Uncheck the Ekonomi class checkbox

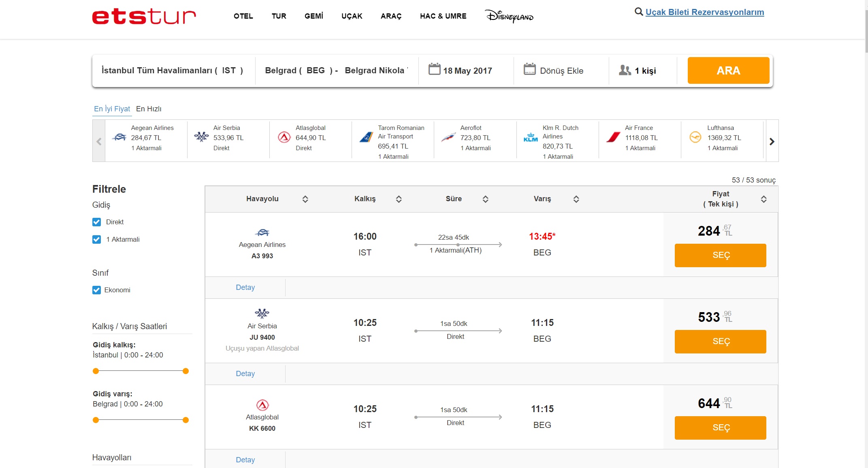(96, 290)
